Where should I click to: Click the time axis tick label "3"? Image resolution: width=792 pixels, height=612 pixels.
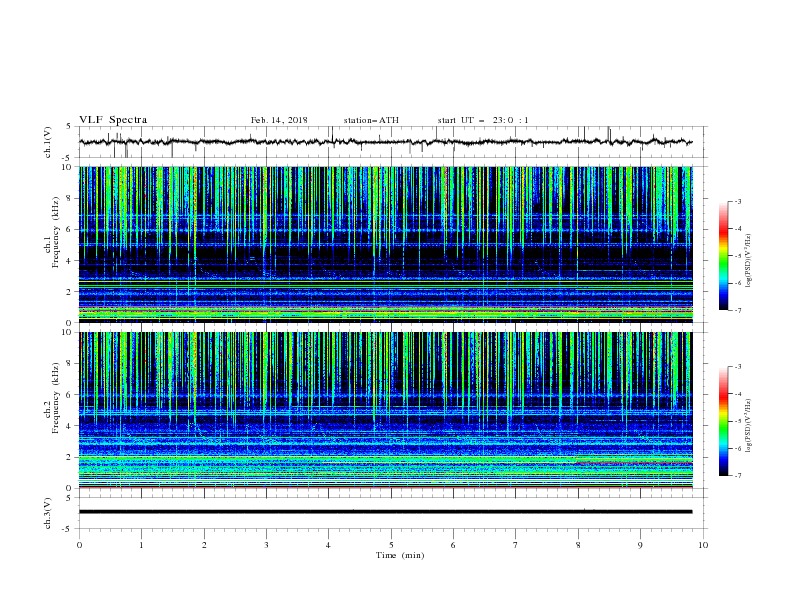266,545
